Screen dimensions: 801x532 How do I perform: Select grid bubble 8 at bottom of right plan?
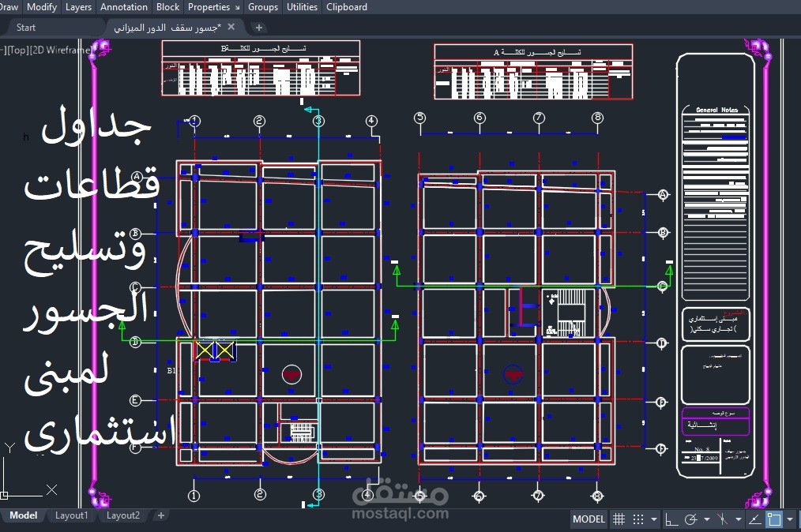click(x=597, y=496)
